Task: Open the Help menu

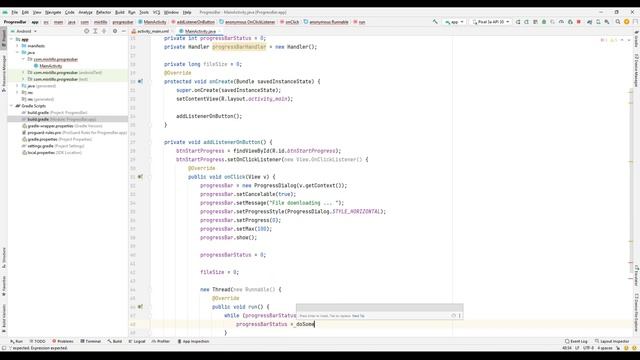Action: (187, 13)
